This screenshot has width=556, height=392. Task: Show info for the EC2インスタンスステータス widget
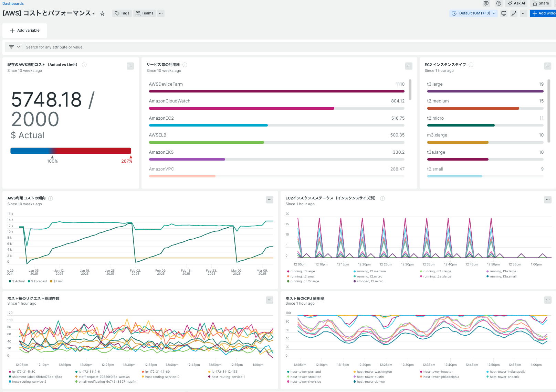(382, 198)
